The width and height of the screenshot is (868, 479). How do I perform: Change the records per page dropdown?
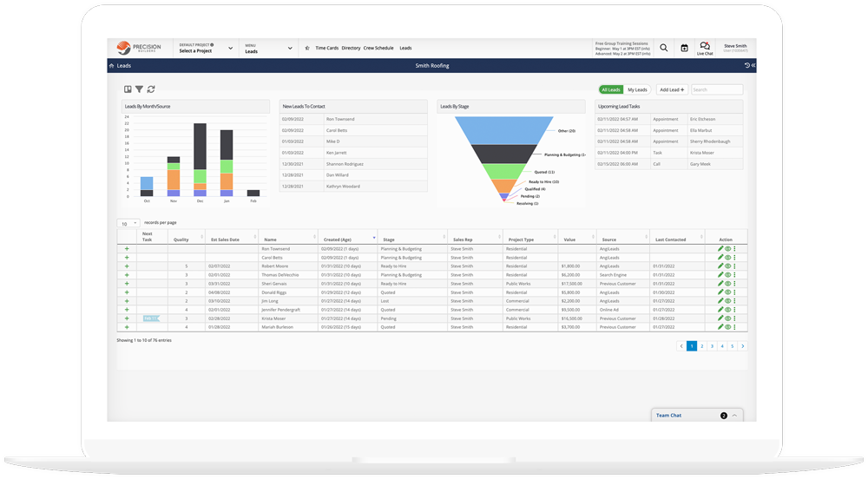point(128,224)
